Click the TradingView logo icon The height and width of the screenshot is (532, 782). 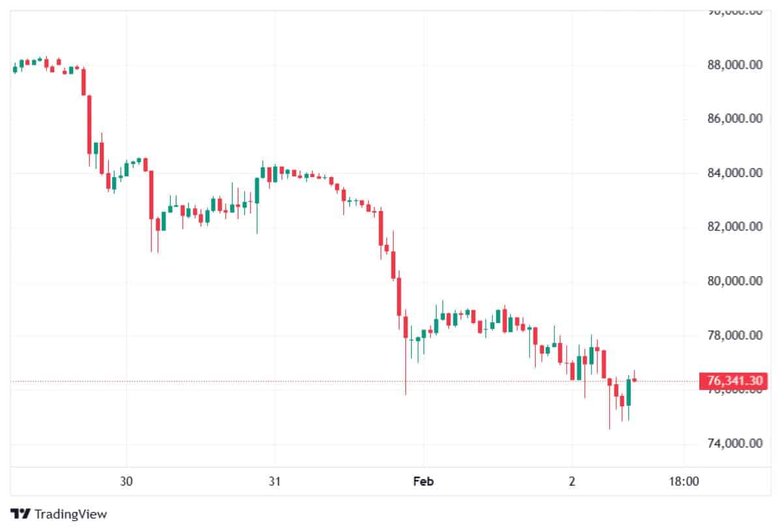pyautogui.click(x=20, y=514)
